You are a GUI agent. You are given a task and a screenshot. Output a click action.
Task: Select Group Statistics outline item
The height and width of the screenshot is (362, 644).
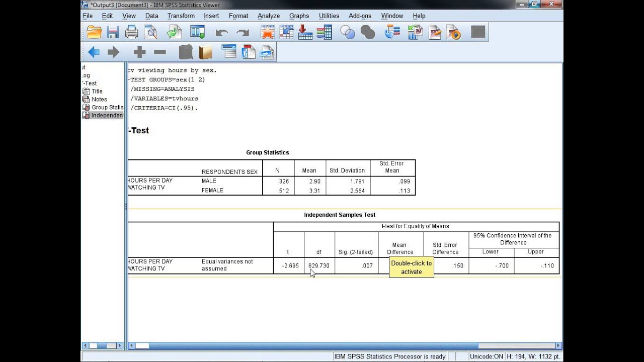[x=107, y=107]
